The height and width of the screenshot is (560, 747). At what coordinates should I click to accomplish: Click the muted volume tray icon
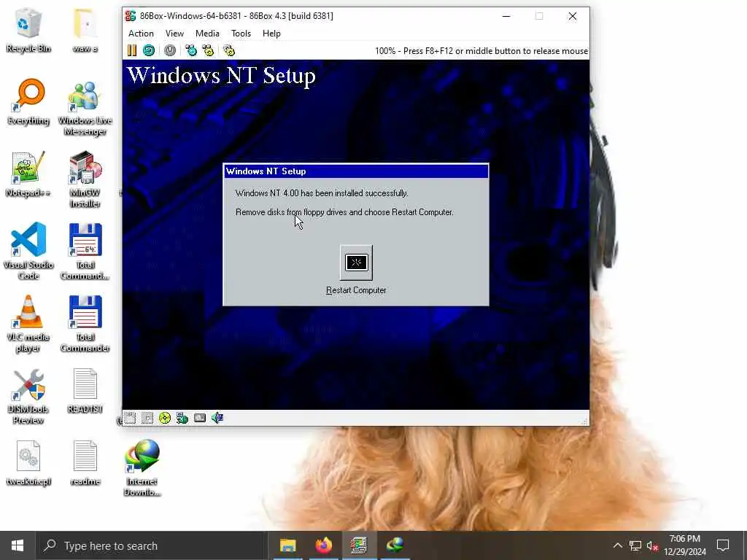(652, 545)
